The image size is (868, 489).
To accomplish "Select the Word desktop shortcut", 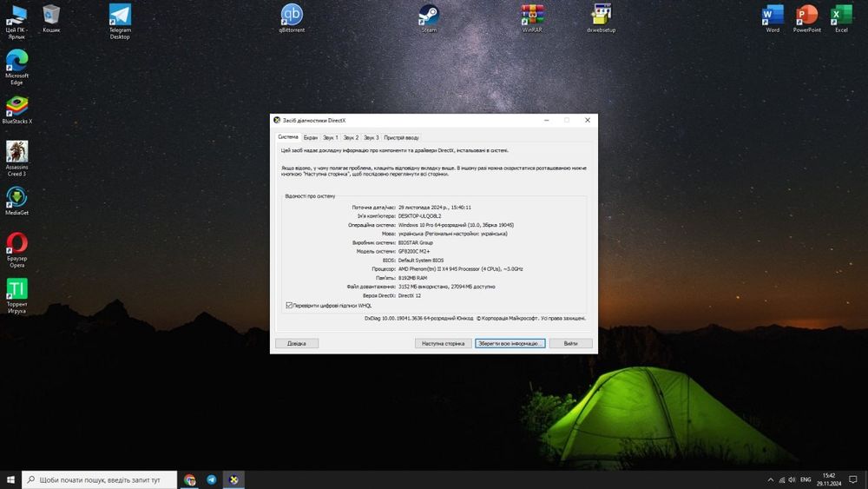I will click(x=773, y=19).
